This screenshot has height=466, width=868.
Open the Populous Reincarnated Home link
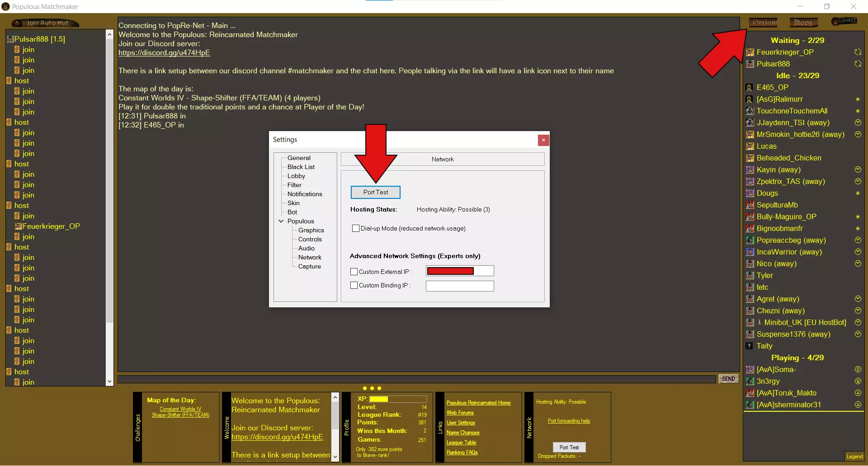click(x=479, y=403)
